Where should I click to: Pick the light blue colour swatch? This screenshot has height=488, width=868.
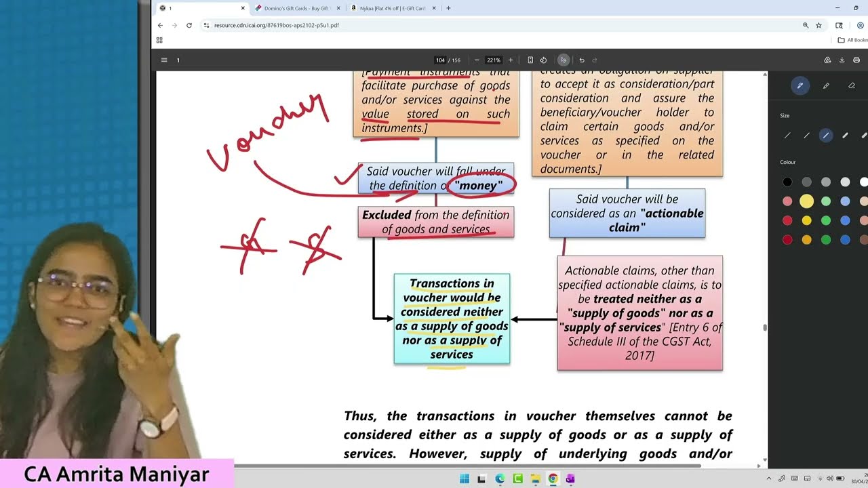click(x=845, y=201)
